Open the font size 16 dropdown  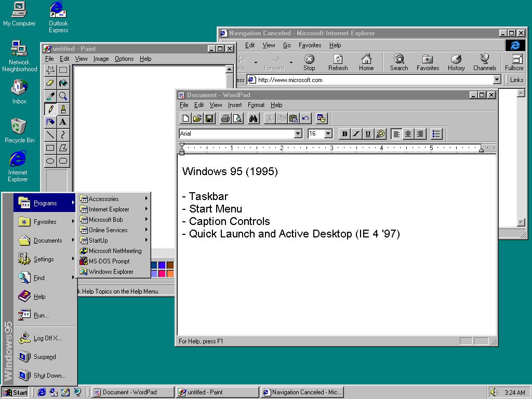point(328,134)
